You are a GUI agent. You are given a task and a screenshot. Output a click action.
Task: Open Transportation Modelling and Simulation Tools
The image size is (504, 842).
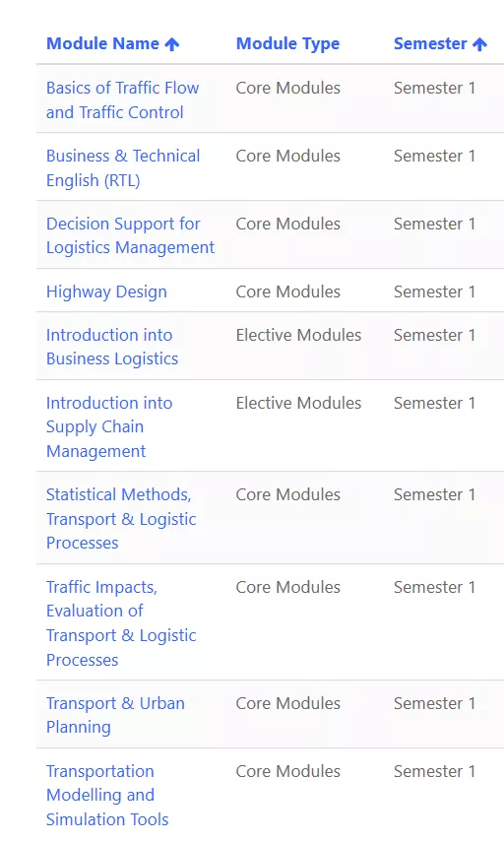click(107, 795)
